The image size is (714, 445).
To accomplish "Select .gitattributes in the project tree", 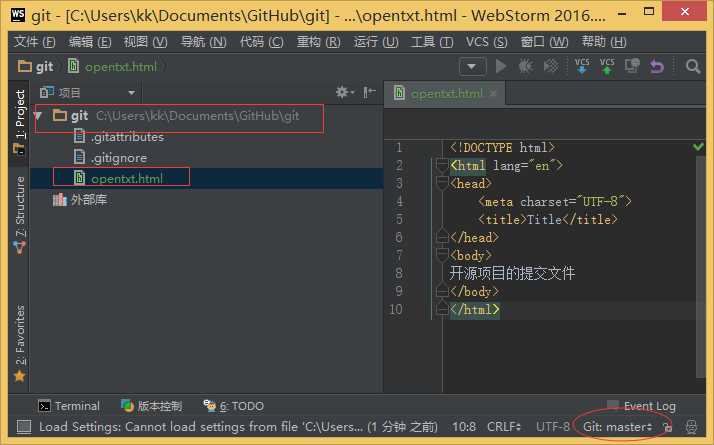I will point(128,137).
